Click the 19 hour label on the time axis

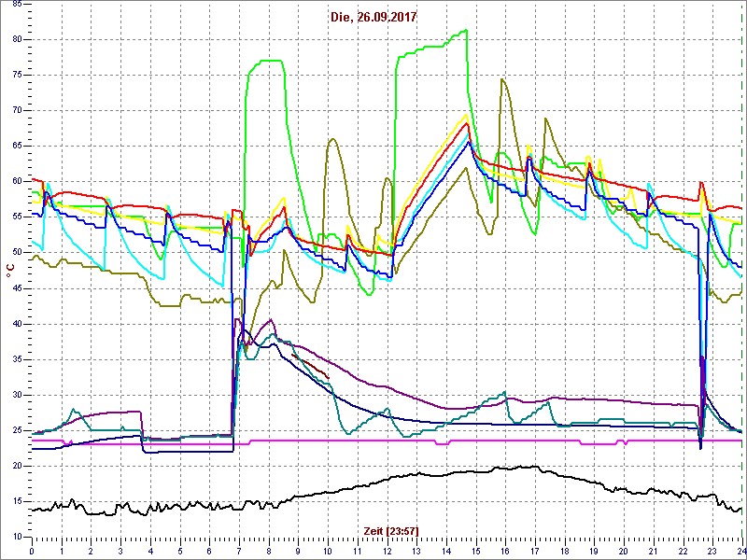(x=594, y=552)
